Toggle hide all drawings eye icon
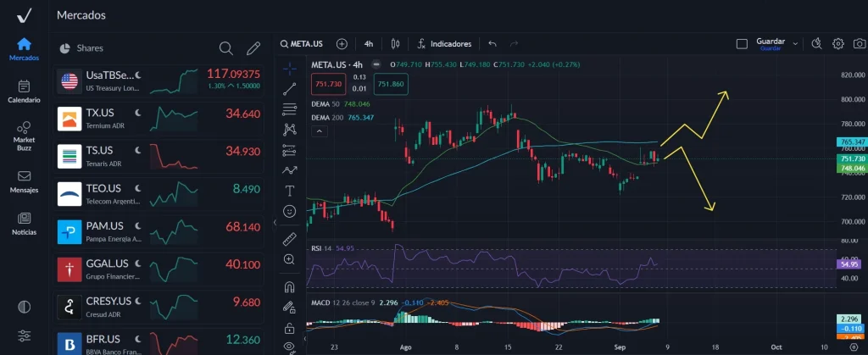 coord(290,347)
